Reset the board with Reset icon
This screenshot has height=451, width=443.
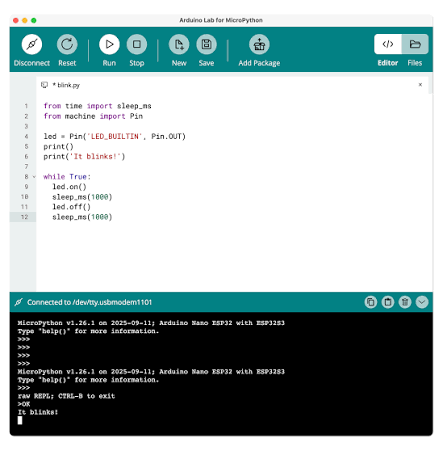[x=67, y=44]
